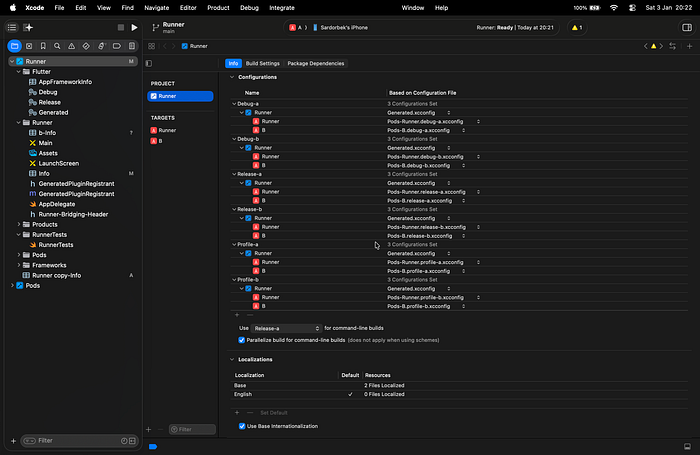The image size is (700, 455).
Task: Select the English localization row
Action: coord(459,394)
